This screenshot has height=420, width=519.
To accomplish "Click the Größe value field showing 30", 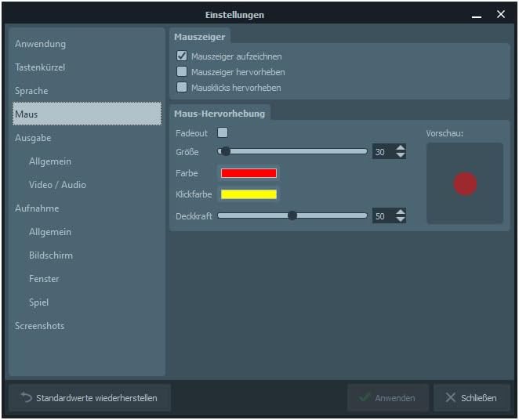I will click(383, 152).
